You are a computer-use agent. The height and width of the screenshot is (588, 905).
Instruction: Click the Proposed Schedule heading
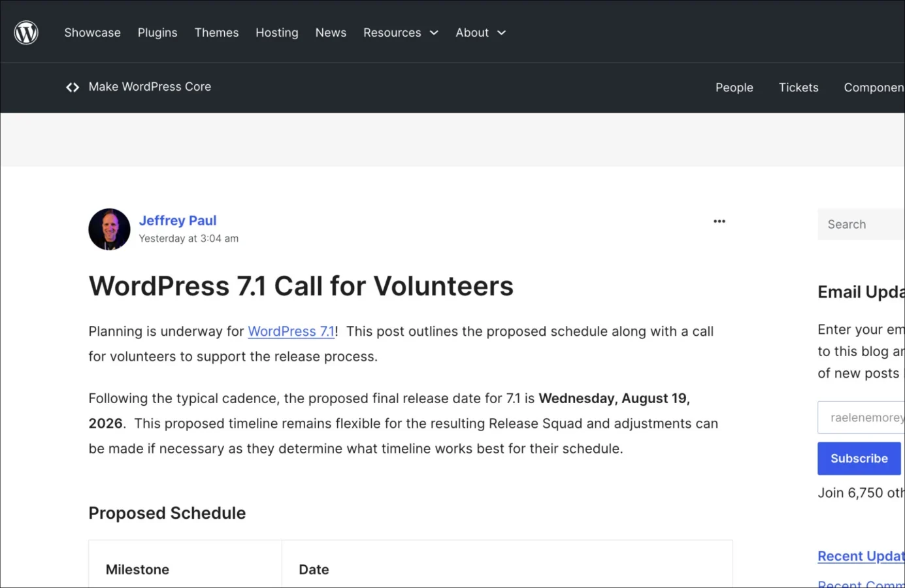click(x=167, y=513)
